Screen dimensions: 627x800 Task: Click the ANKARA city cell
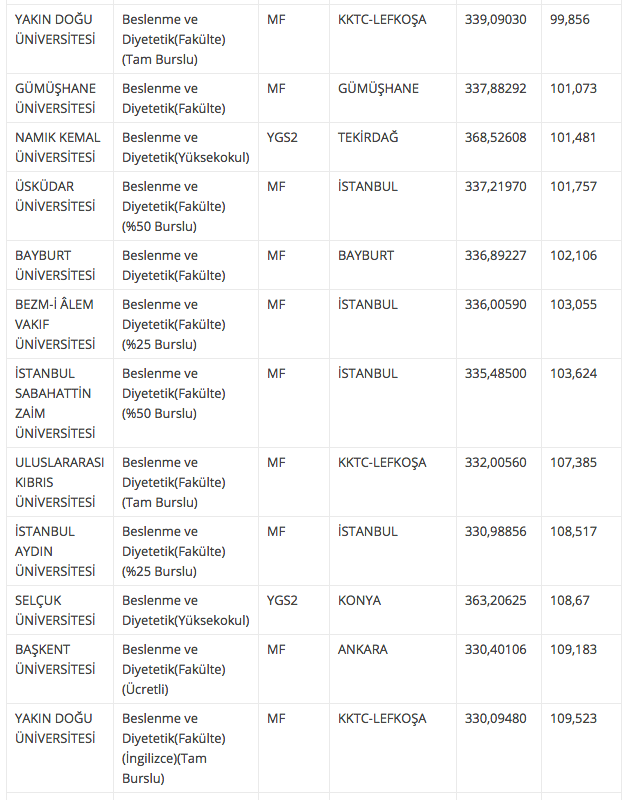[x=362, y=649]
